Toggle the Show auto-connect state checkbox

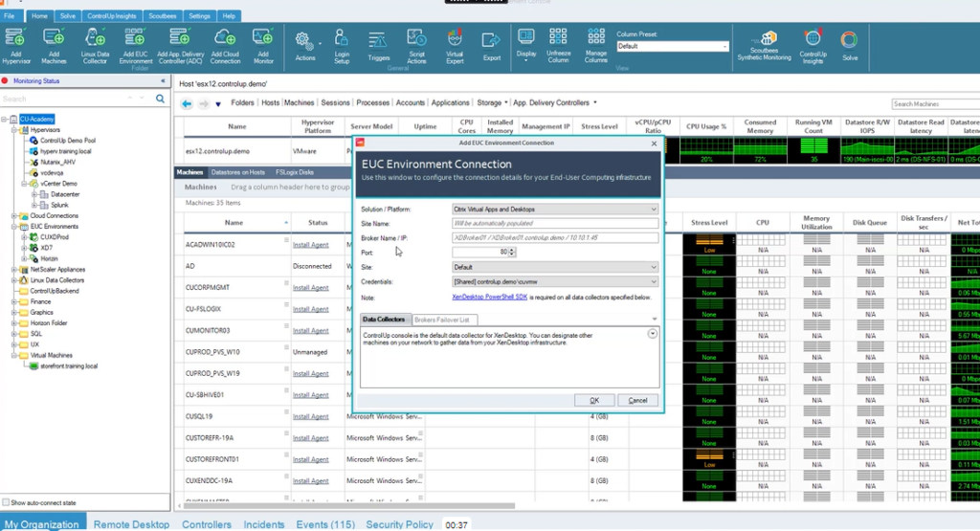point(6,502)
